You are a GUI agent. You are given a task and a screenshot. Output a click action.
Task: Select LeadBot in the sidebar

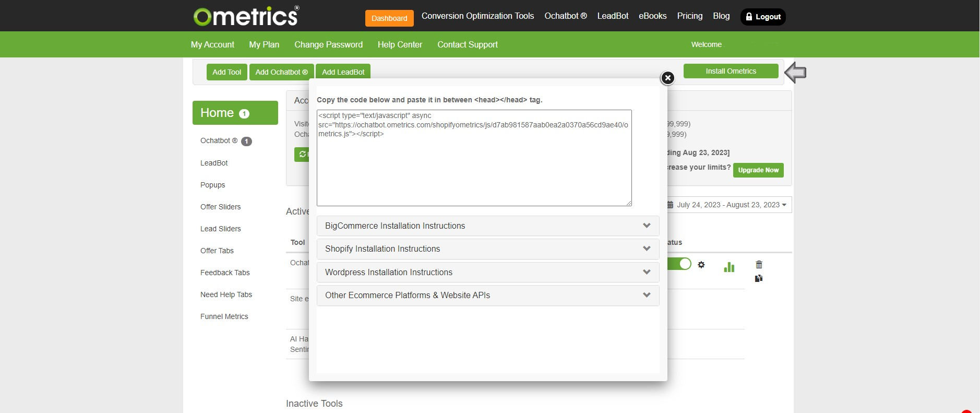pos(214,163)
